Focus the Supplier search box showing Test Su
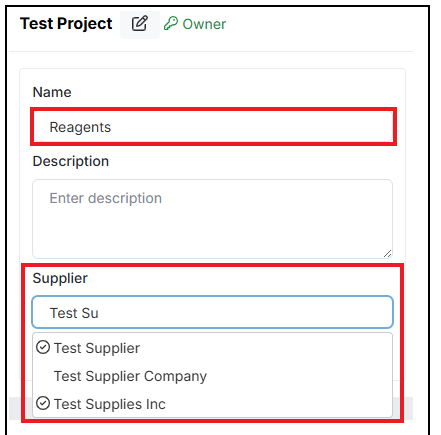Viewport: 441px width, 435px height. [212, 312]
